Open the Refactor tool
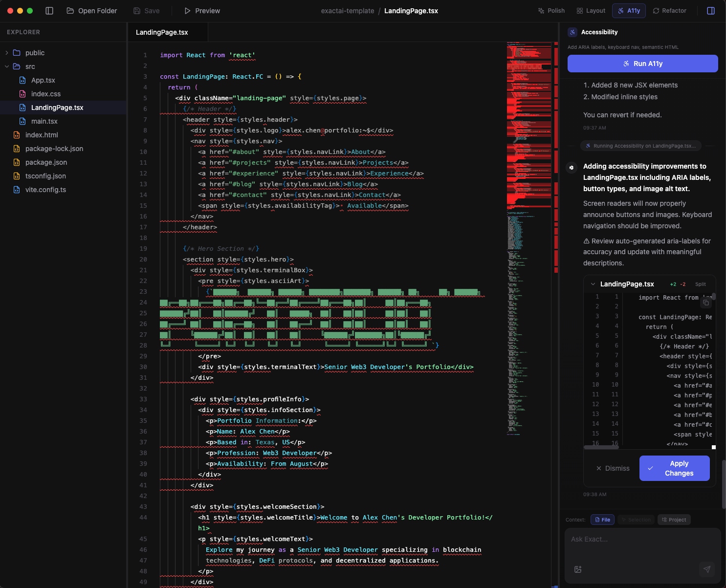The width and height of the screenshot is (726, 588). (x=669, y=11)
